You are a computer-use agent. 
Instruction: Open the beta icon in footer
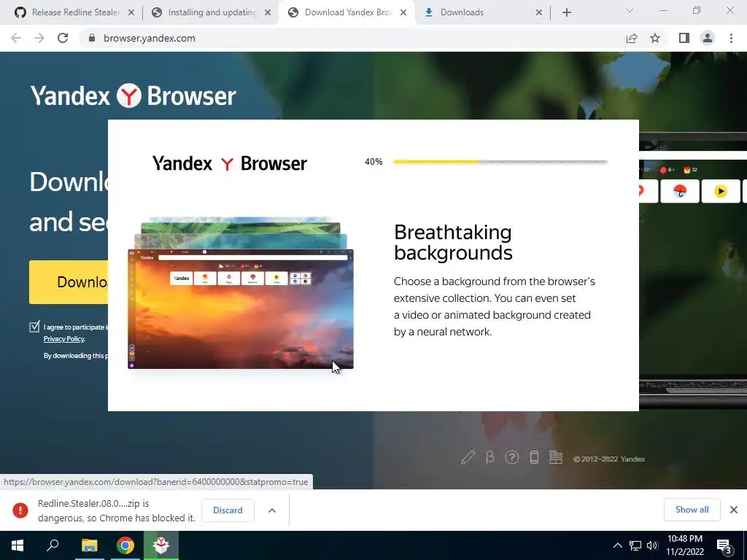[489, 458]
